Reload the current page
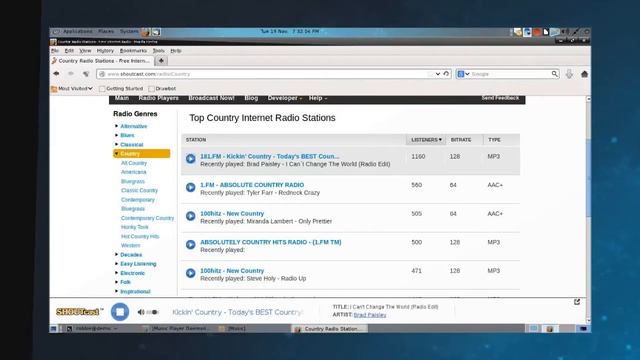The image size is (640, 360). pyautogui.click(x=446, y=74)
